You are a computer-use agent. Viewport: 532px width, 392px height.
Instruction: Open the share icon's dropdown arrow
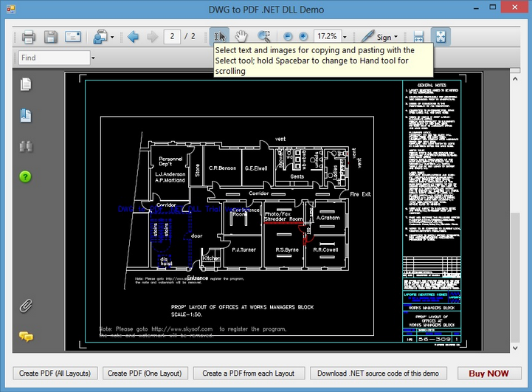[112, 37]
